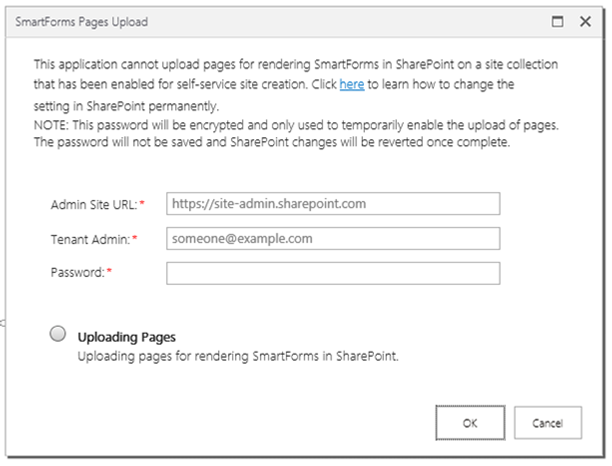Click into the Tenant Admin field
Image resolution: width=612 pixels, height=466 pixels.
[333, 238]
